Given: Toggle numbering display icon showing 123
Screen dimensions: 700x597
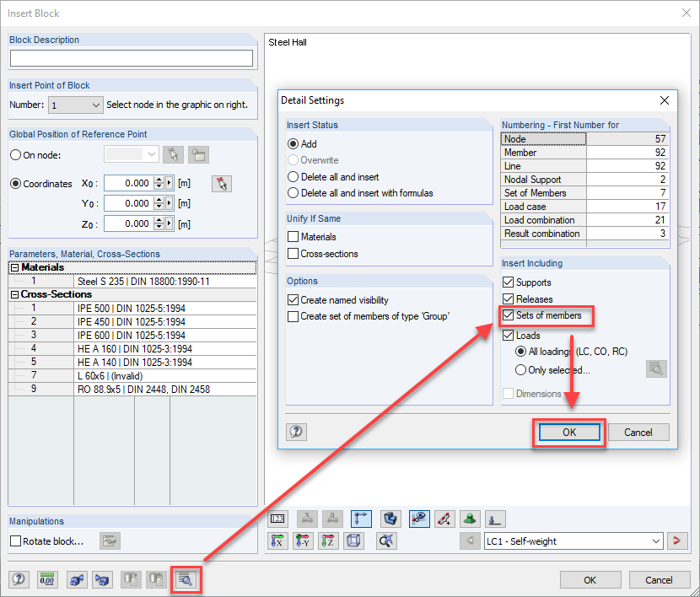Looking at the screenshot, I should [277, 519].
